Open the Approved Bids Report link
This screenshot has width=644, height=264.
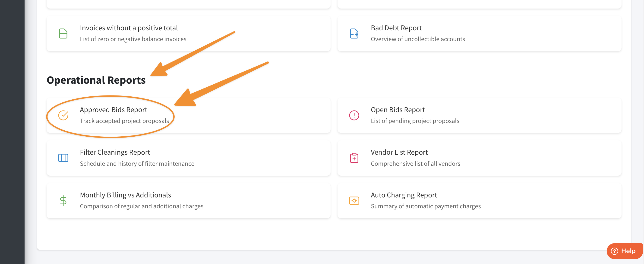tap(114, 110)
